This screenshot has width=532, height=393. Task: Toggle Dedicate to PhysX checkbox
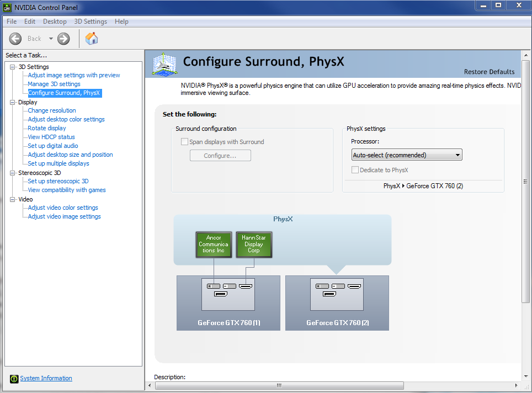(355, 169)
